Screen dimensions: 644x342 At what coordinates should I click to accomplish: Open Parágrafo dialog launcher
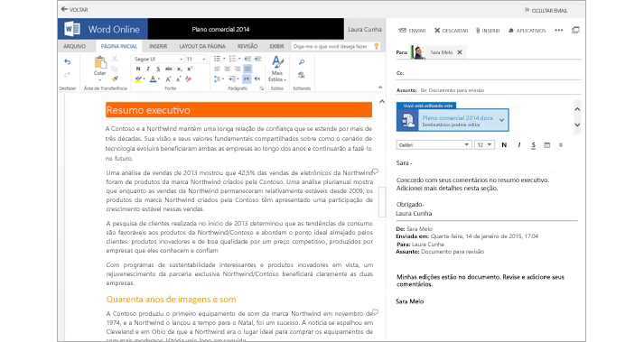point(262,88)
